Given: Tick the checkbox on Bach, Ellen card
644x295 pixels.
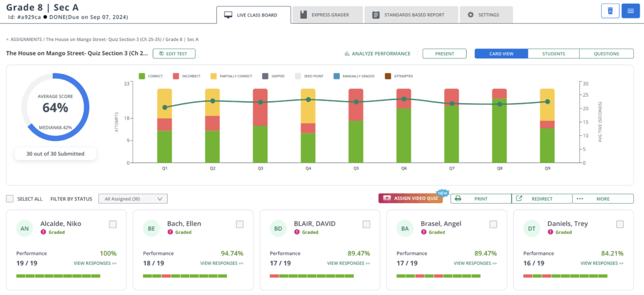Looking at the screenshot, I should point(240,225).
